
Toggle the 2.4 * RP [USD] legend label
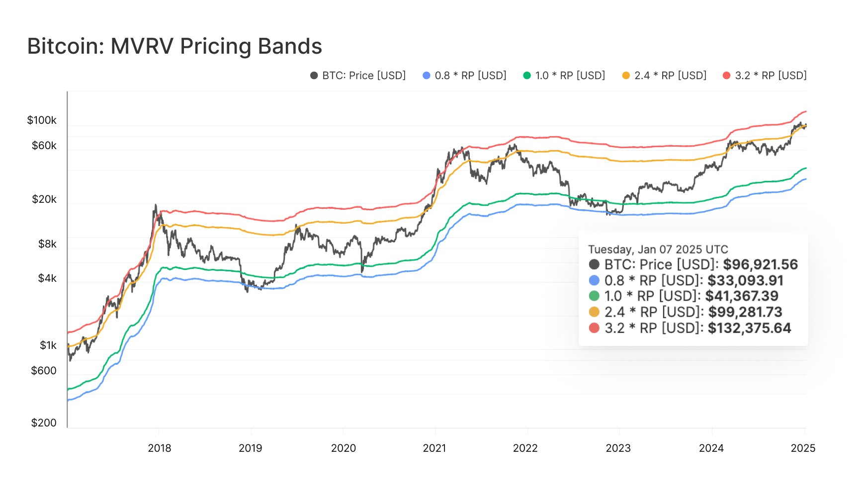click(x=670, y=76)
